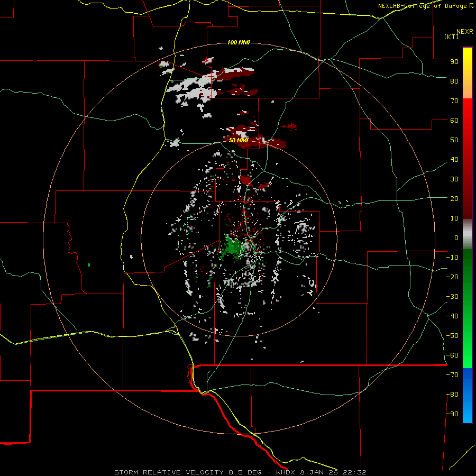This screenshot has width=476, height=476.
Task: Click the gray zero-velocity segment of the color bar
Action: pyautogui.click(x=467, y=234)
